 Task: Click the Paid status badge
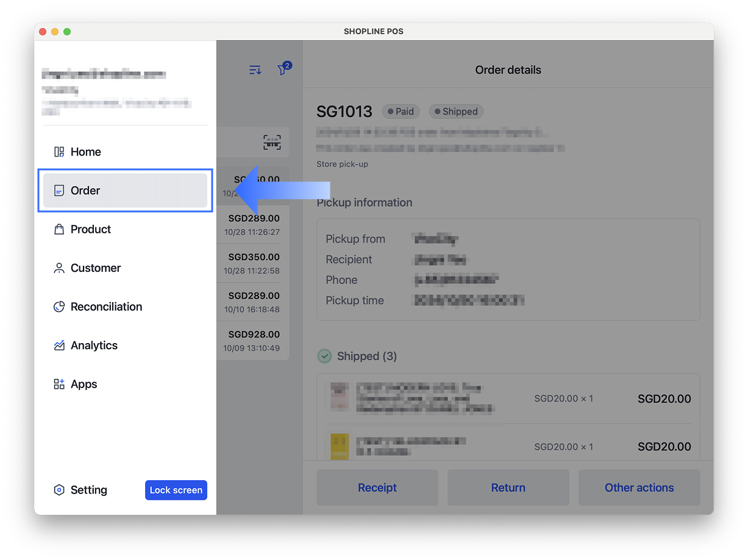click(x=401, y=112)
